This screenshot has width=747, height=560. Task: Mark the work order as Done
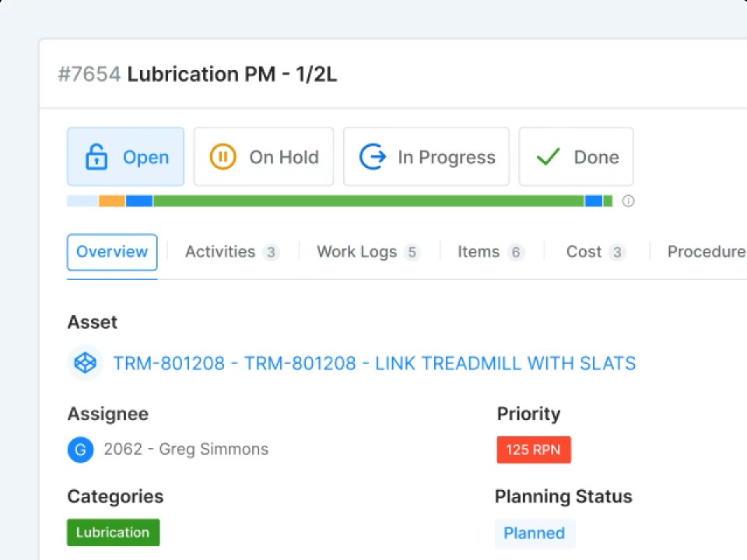coord(576,157)
